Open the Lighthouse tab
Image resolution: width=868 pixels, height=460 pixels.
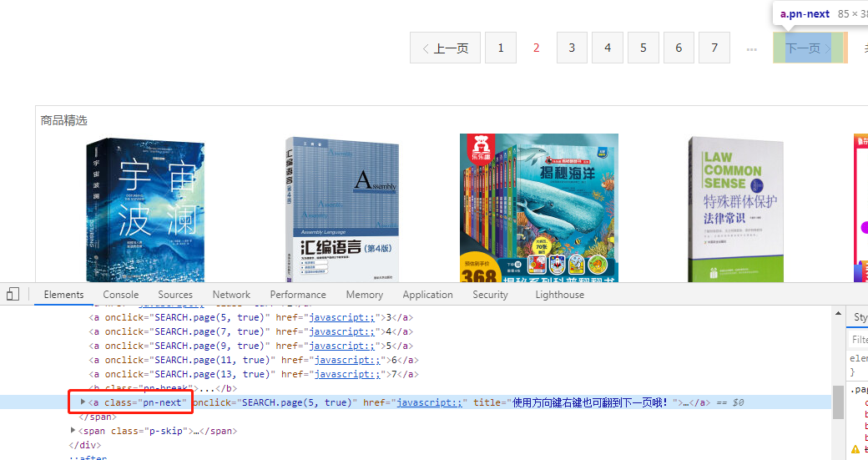pyautogui.click(x=559, y=295)
